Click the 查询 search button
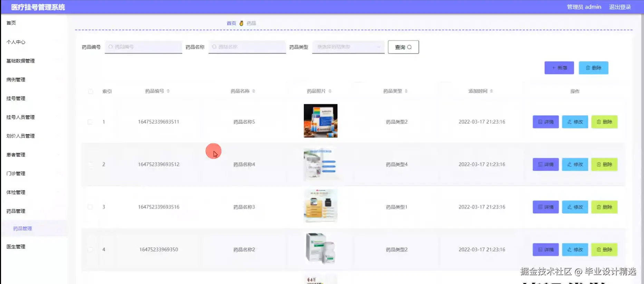This screenshot has width=644, height=284. [403, 47]
